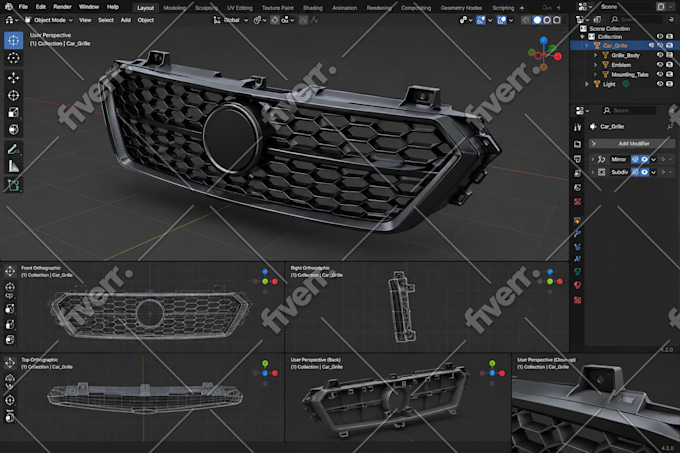The image size is (680, 453).
Task: Open the Help menu
Action: pos(113,7)
